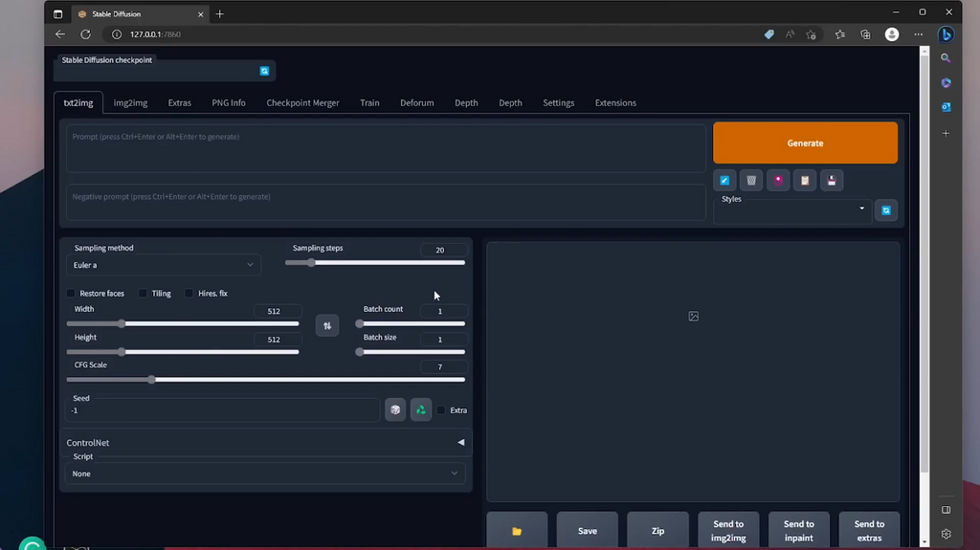Viewport: 980px width, 550px height.
Task: Click the Sampling steps number field
Action: click(x=443, y=250)
